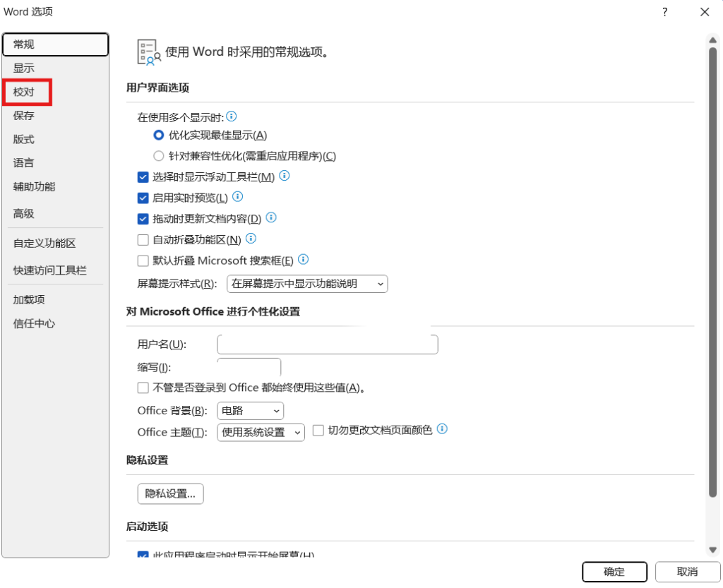The image size is (723, 588).
Task: Click info icon beside 切勿更改文档页面颜色
Action: point(443,429)
